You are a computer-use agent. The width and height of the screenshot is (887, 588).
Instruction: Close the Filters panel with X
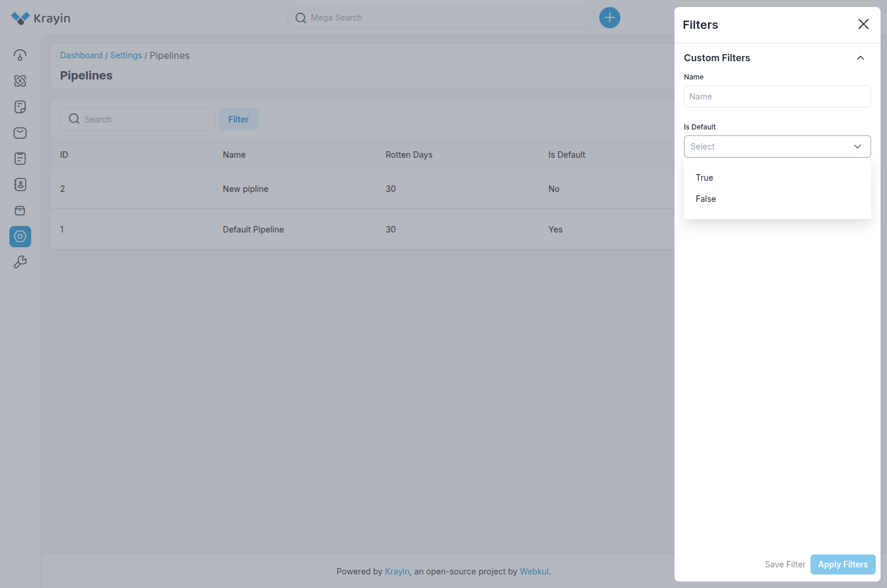[x=863, y=24]
